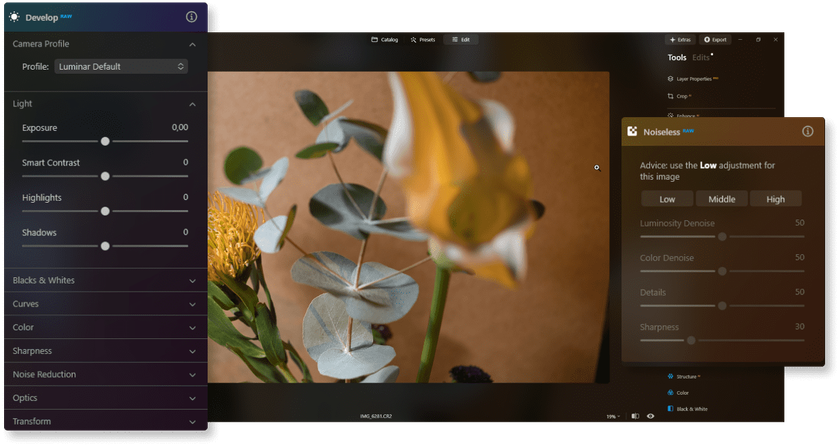Image resolution: width=840 pixels, height=446 pixels.
Task: Open the Catalog tab
Action: point(385,40)
